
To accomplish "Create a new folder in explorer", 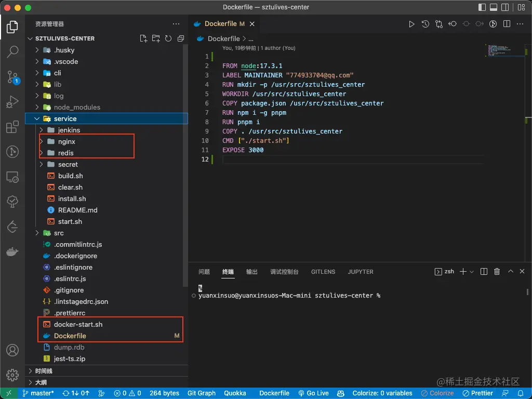I will point(156,38).
